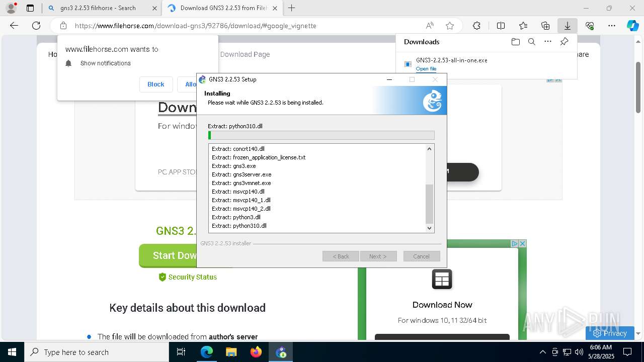Viewport: 644px width, 362px height.
Task: Show hidden system tray icons
Action: [542, 352]
